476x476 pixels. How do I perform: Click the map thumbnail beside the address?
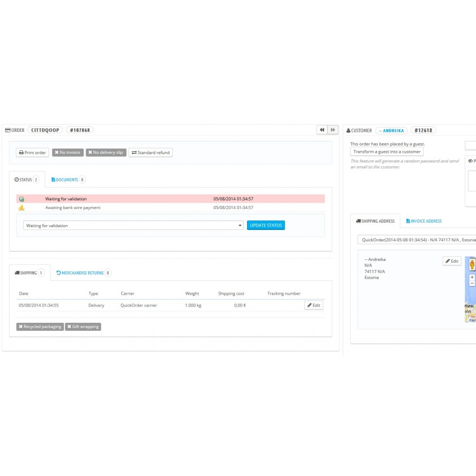tap(471, 289)
